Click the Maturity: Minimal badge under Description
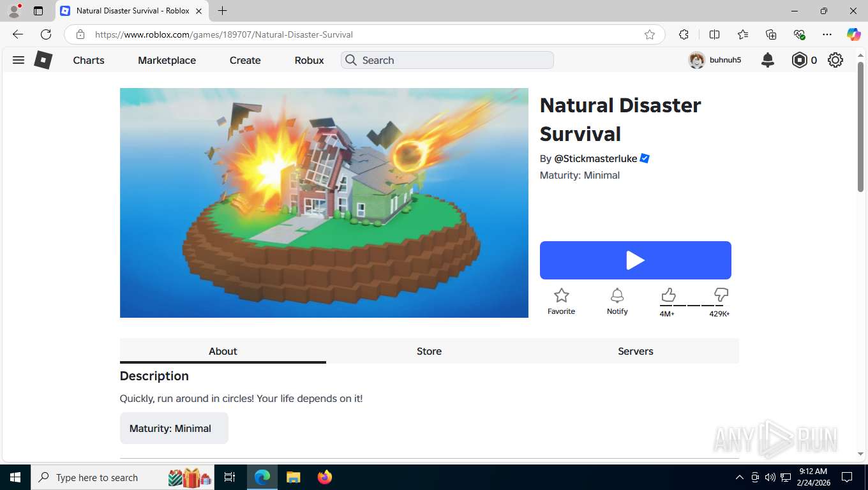Viewport: 868px width, 490px height. click(x=174, y=428)
